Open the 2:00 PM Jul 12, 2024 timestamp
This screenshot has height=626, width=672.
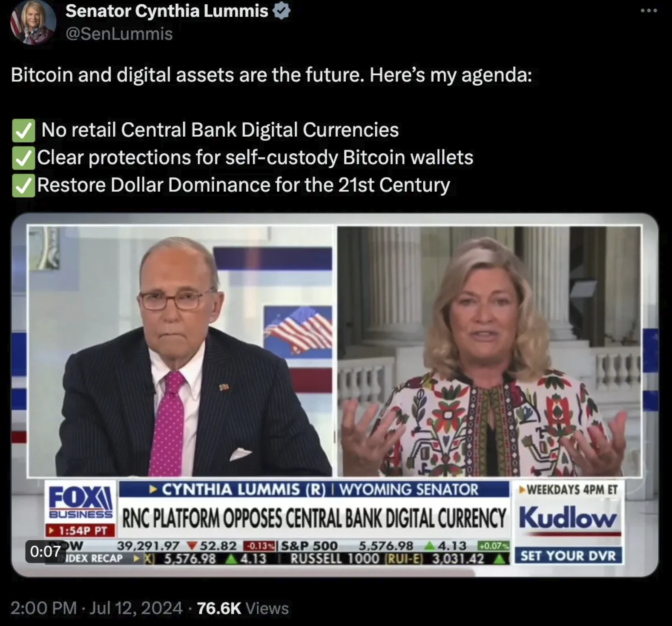coord(96,608)
